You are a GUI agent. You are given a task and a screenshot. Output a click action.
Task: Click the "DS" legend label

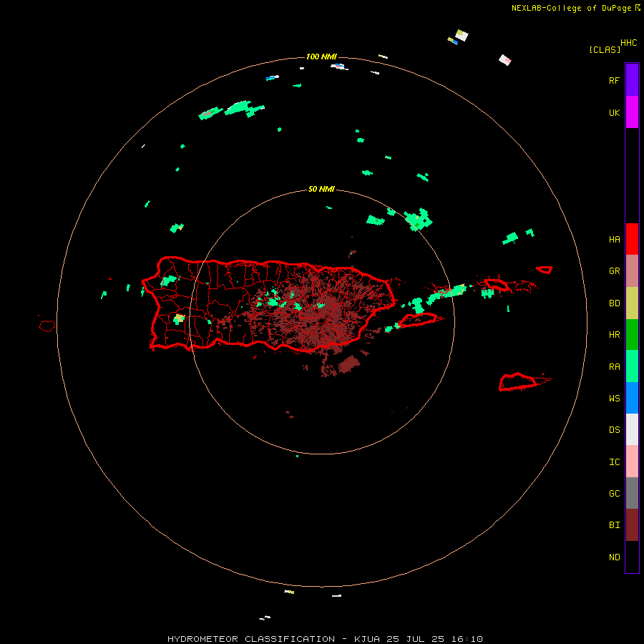tap(614, 430)
